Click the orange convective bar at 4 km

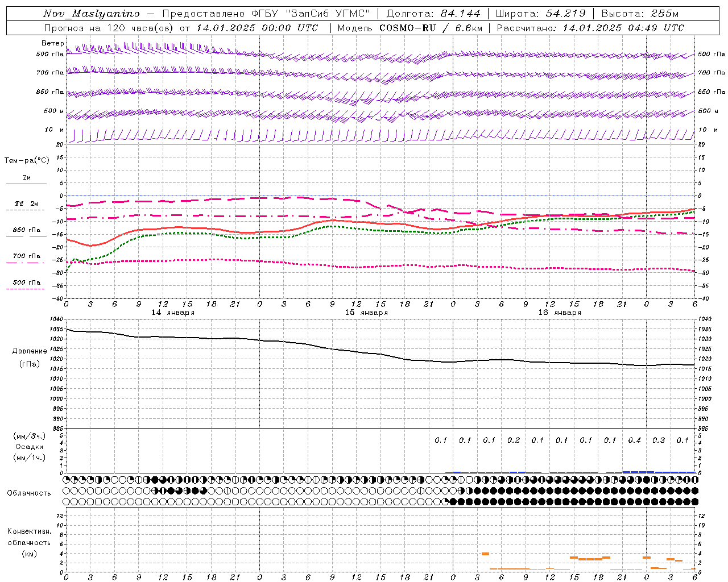pyautogui.click(x=485, y=554)
